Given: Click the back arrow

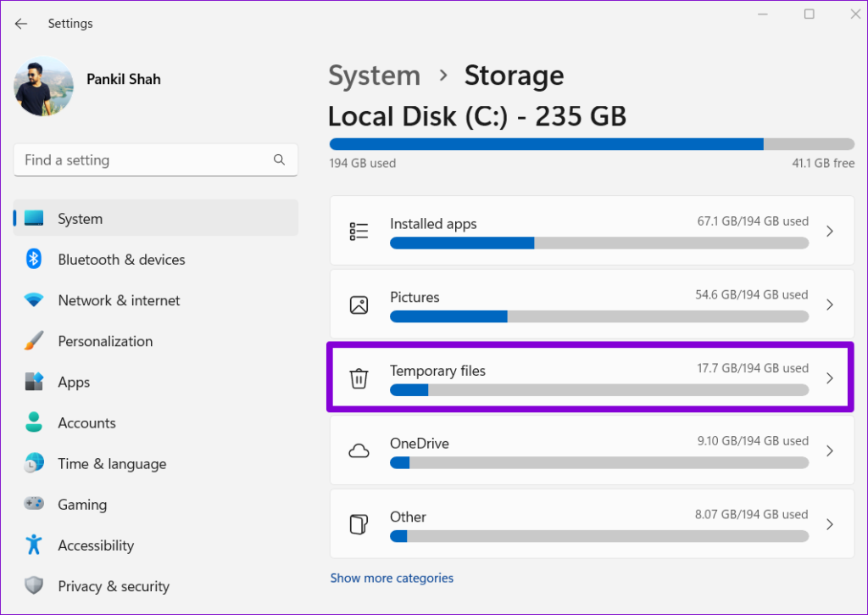Looking at the screenshot, I should [x=20, y=24].
